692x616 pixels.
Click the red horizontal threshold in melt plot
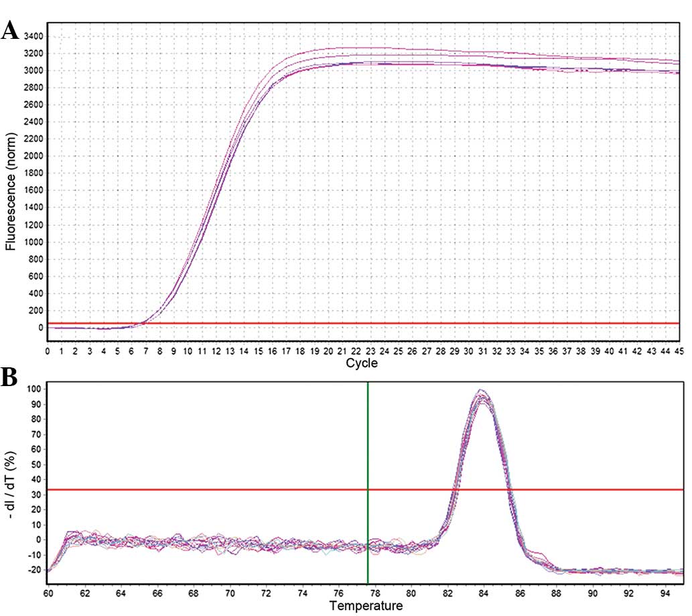[x=268, y=489]
